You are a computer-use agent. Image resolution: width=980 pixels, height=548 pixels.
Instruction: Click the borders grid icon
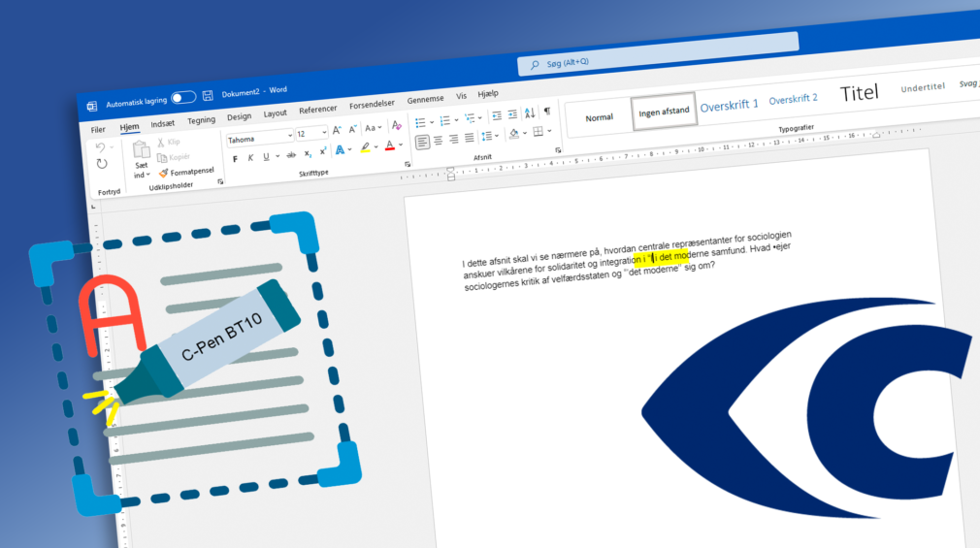(x=539, y=132)
